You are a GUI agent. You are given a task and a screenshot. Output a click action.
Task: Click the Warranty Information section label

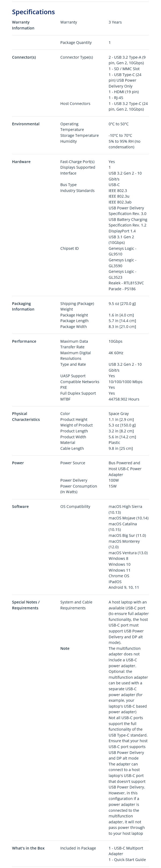23,25
